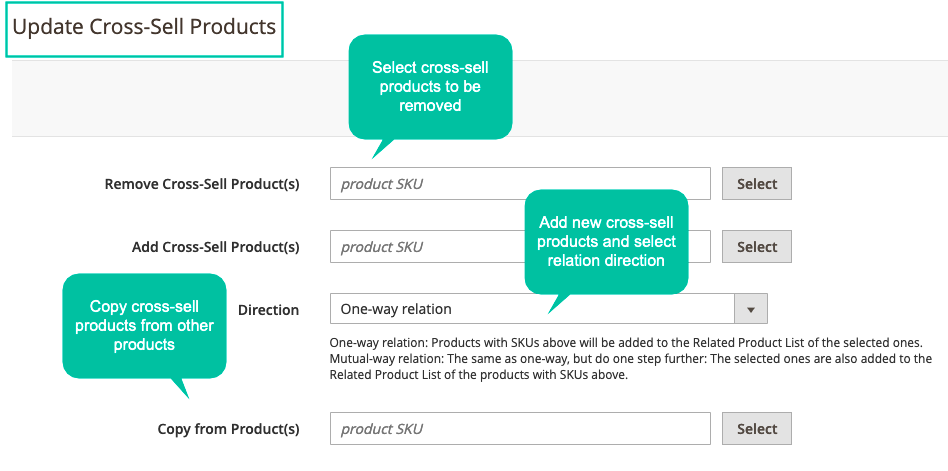Click Select button beside Copy from Product(s)

pos(757,429)
